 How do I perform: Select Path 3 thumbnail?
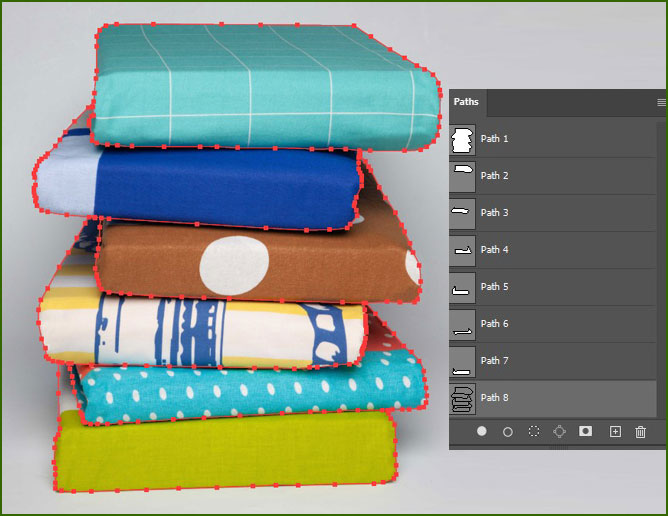coord(463,213)
